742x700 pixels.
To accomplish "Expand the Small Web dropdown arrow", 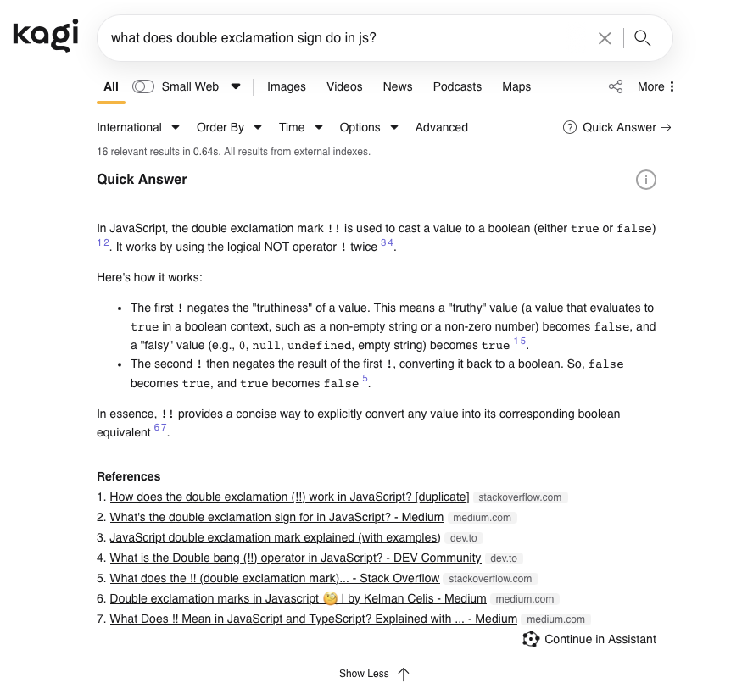I will [x=236, y=86].
